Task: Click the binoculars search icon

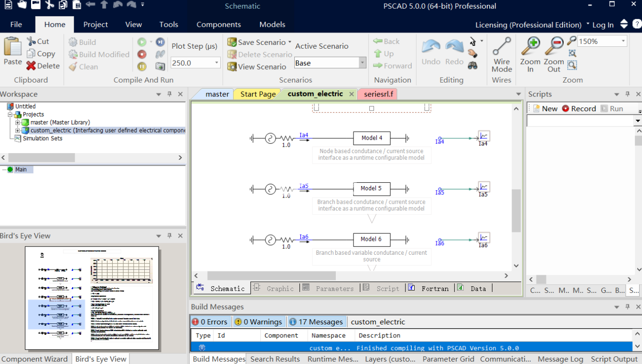Action: coord(472,66)
